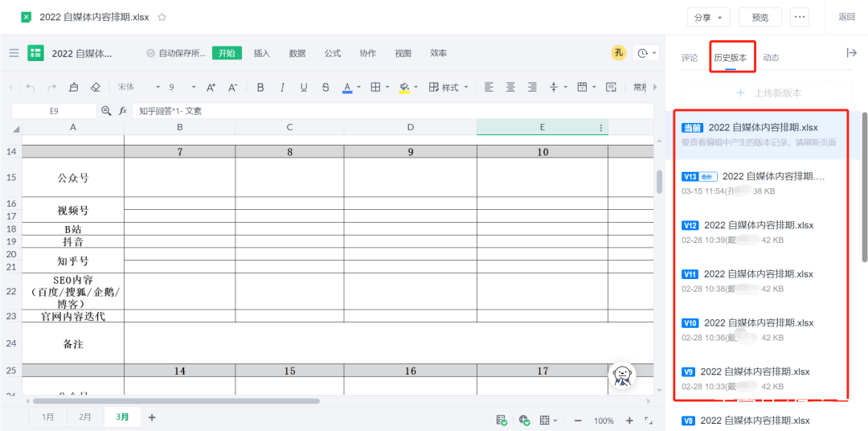Click the clear format eraser icon
Screen dimensions: 868x431
coord(96,88)
